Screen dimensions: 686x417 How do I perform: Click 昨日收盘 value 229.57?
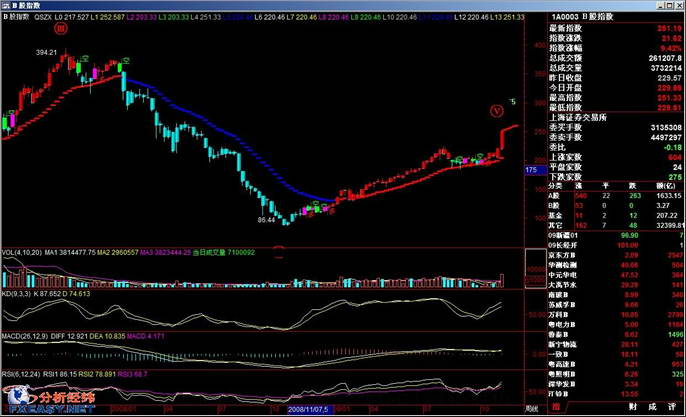[x=670, y=78]
